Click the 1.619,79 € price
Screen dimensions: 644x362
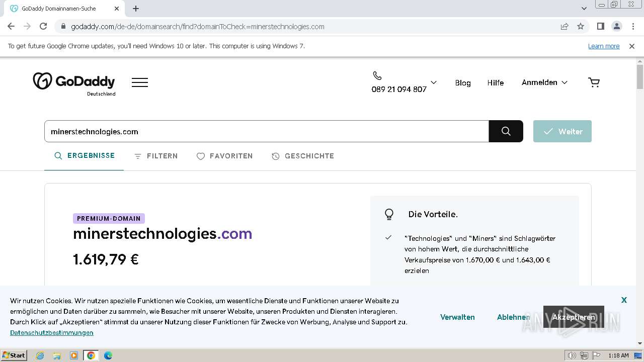(106, 259)
